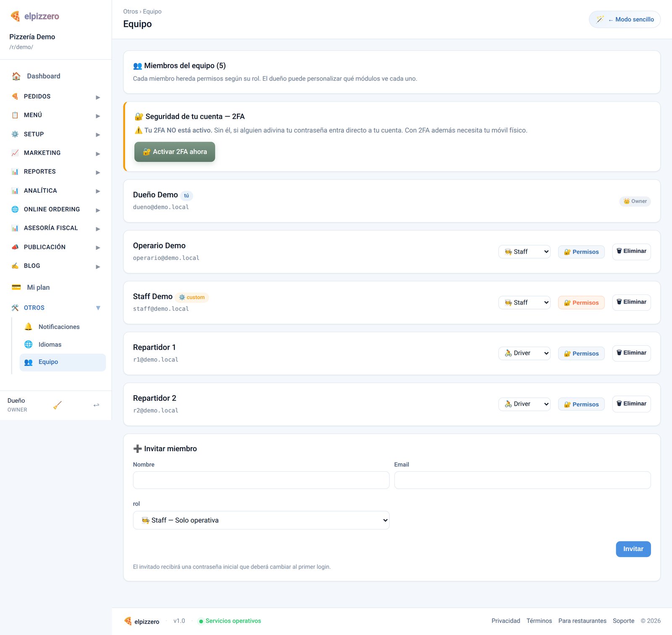This screenshot has width=672, height=635.
Task: Open Permisos for Operario Demo
Action: 581,252
